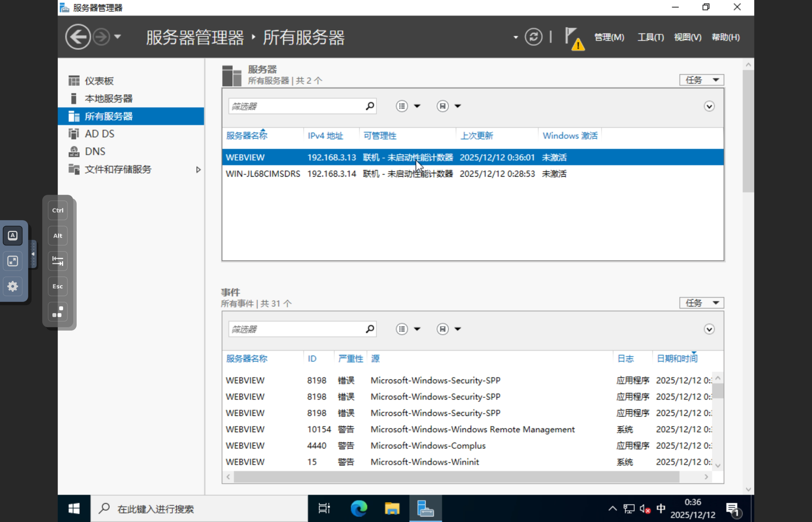Open save query icon in servers toolbar
812x522 pixels.
443,106
